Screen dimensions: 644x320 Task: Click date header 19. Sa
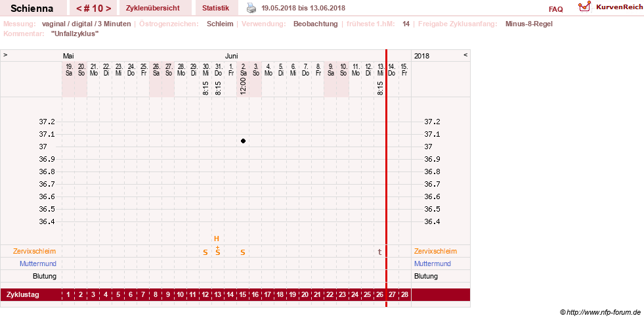69,70
